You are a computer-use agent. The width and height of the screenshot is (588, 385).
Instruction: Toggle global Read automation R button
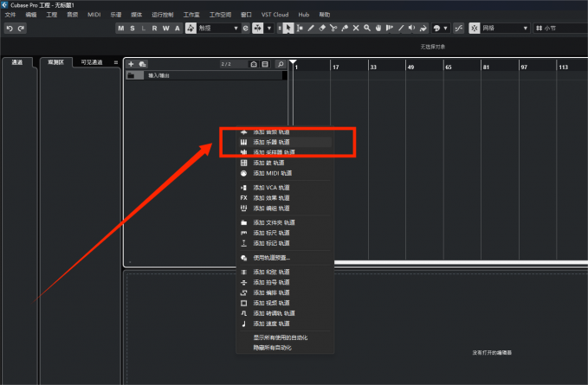154,28
